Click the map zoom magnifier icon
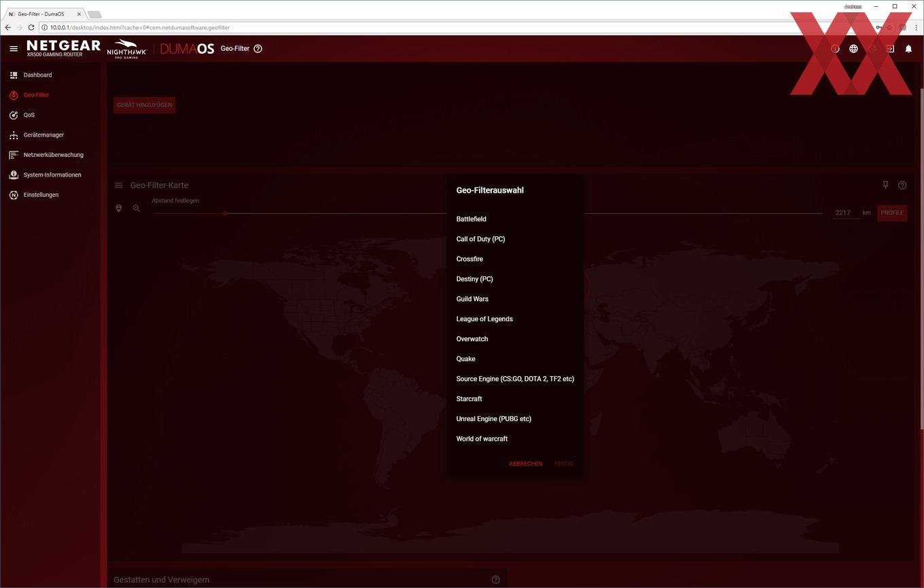Viewport: 924px width, 588px height. pos(137,208)
